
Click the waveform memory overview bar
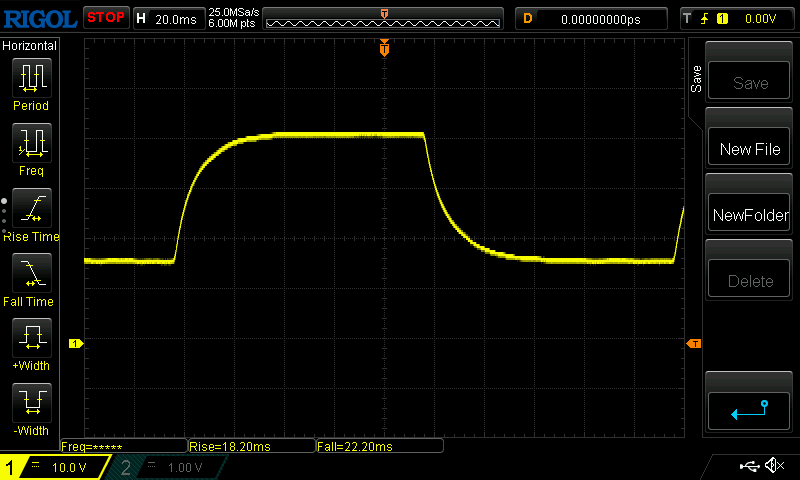coord(383,19)
